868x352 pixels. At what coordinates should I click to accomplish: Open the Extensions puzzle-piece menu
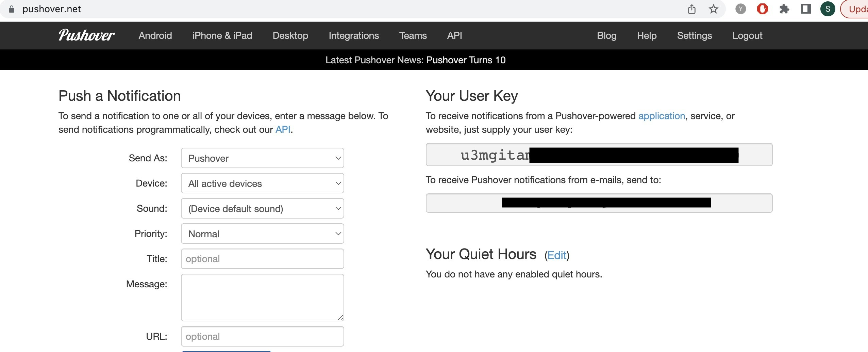[x=784, y=9]
